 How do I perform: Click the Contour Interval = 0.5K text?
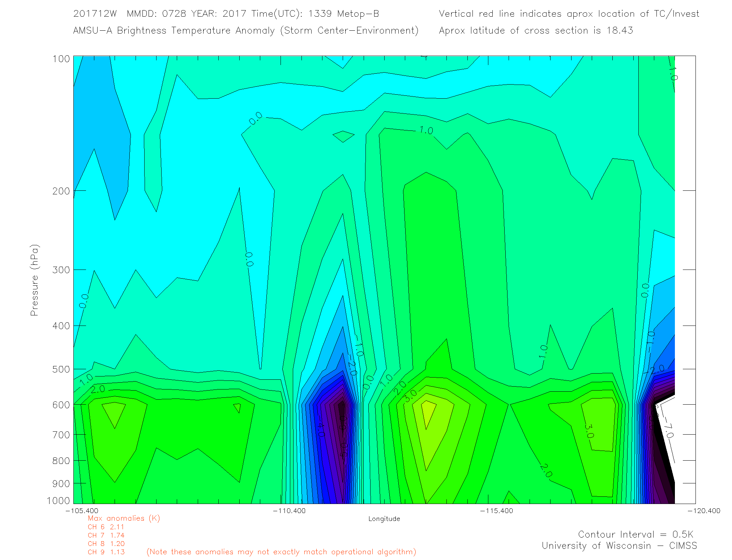coord(635,534)
